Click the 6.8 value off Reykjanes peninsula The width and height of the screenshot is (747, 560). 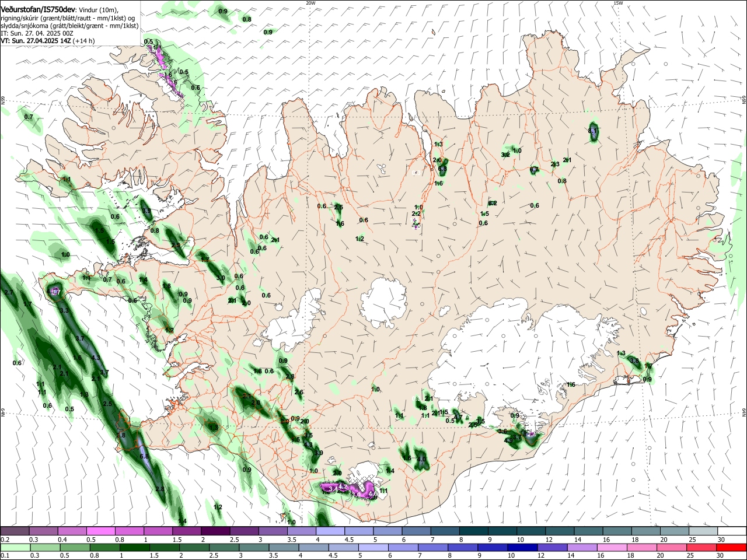[144, 456]
